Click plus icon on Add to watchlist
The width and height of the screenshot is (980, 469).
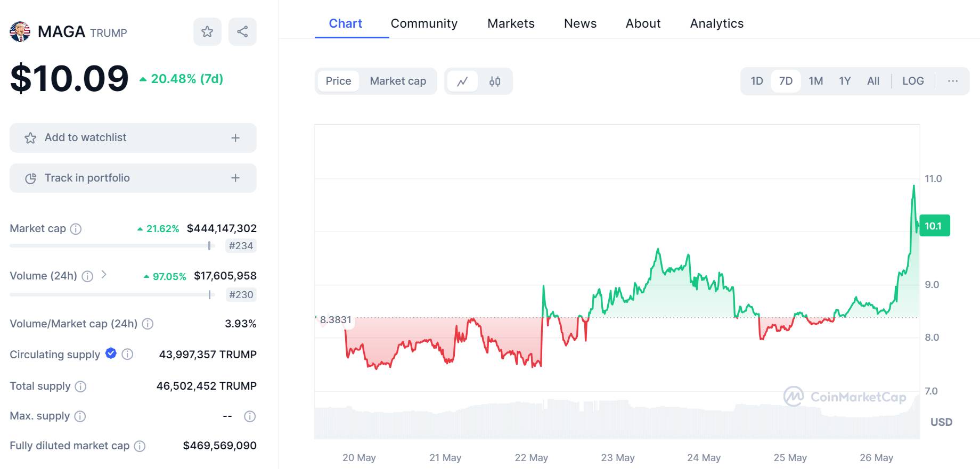(x=235, y=138)
